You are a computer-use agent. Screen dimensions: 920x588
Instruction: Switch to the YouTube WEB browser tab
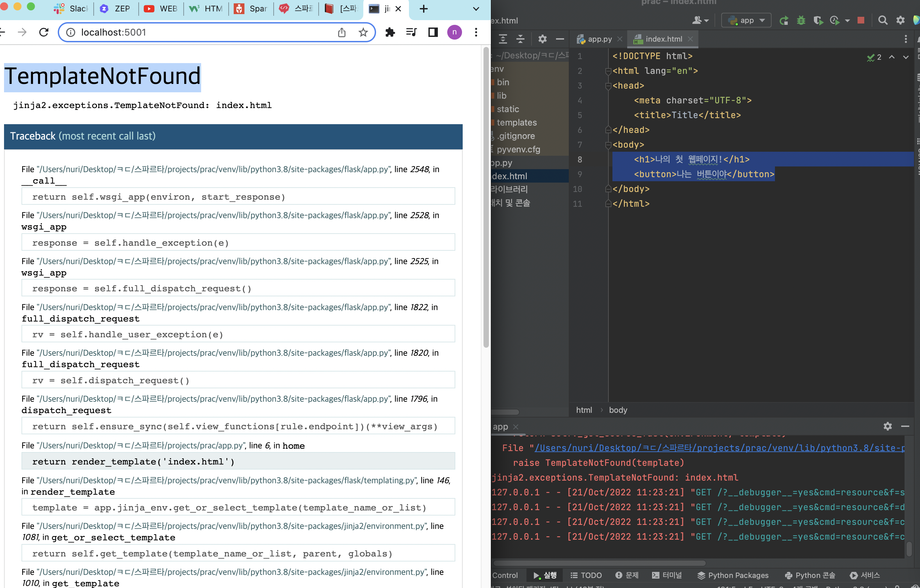point(161,9)
